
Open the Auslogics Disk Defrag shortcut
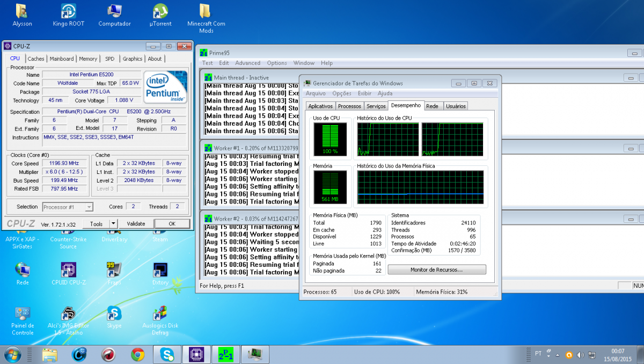coord(160,320)
